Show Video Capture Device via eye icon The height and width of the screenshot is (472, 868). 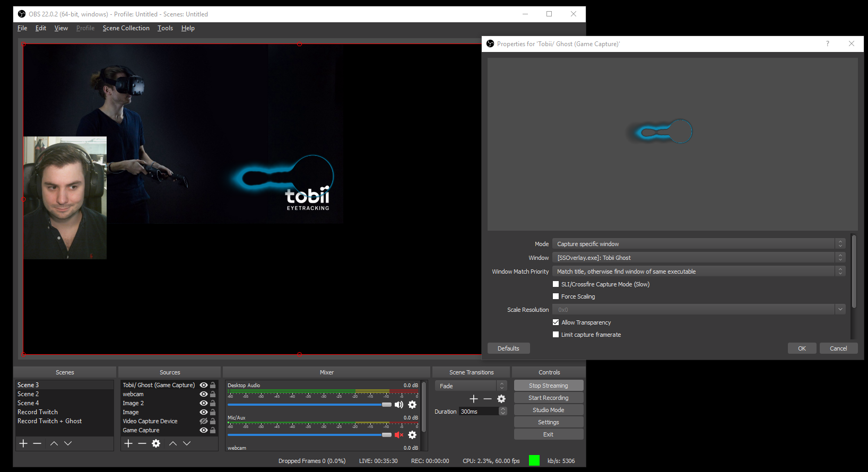point(203,421)
